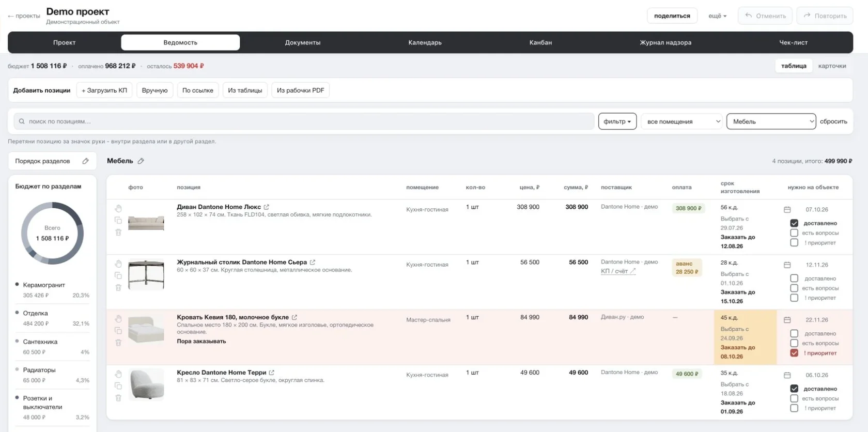This screenshot has width=868, height=432.
Task: Open external link icon for Кресло Dantone Терри
Action: pos(272,373)
